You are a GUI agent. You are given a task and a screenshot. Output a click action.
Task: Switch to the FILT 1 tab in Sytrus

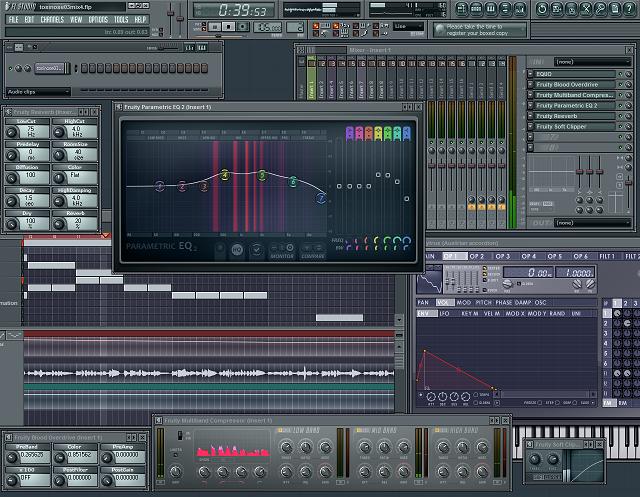pyautogui.click(x=607, y=256)
